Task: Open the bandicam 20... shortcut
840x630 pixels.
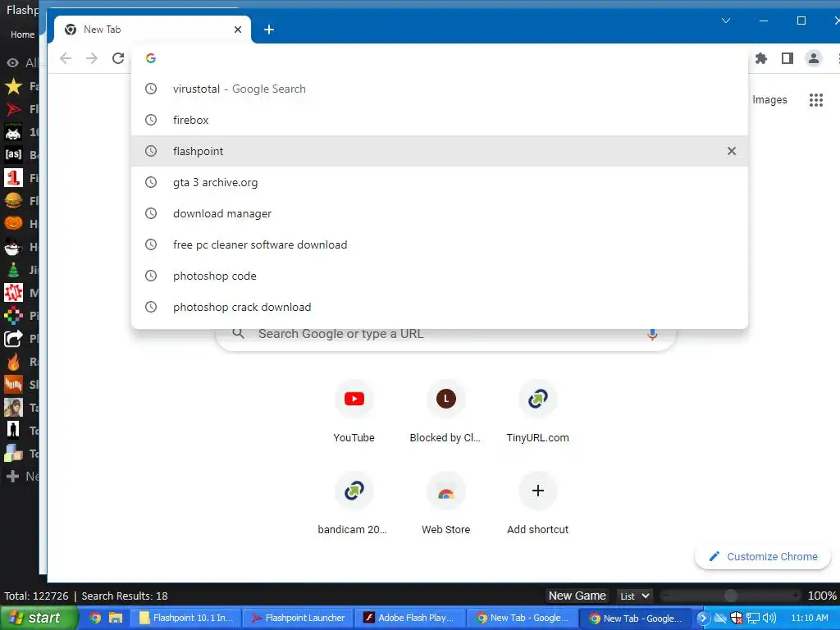Action: tap(354, 504)
